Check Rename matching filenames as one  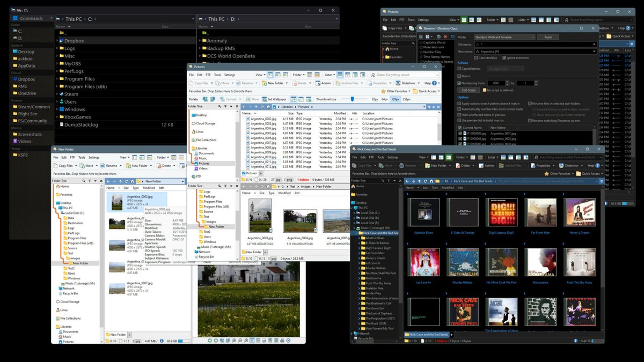click(x=530, y=120)
